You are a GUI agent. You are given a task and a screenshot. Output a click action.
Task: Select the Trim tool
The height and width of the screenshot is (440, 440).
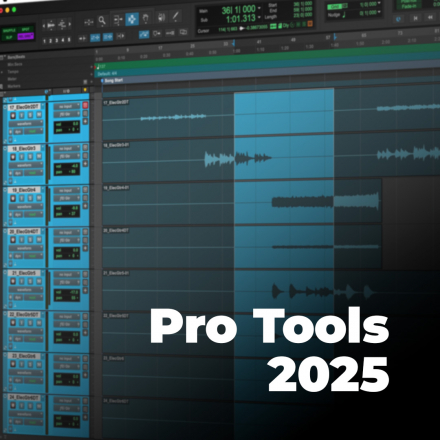coord(118,20)
